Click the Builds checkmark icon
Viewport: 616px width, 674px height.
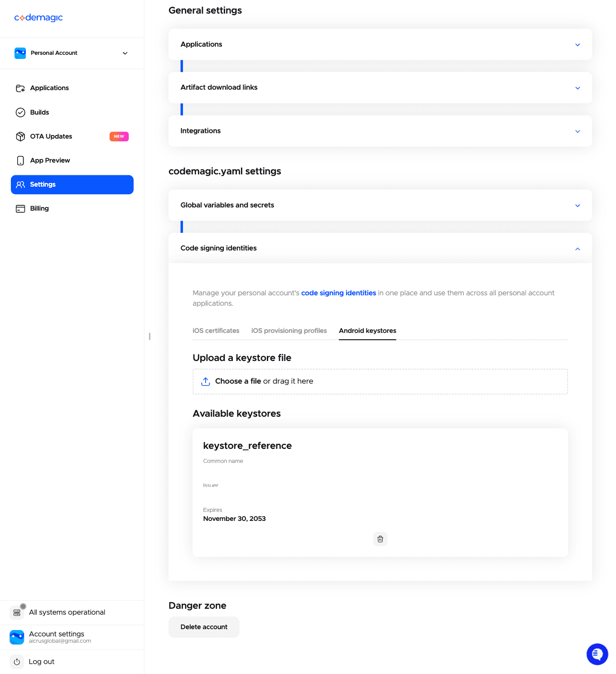pos(20,112)
